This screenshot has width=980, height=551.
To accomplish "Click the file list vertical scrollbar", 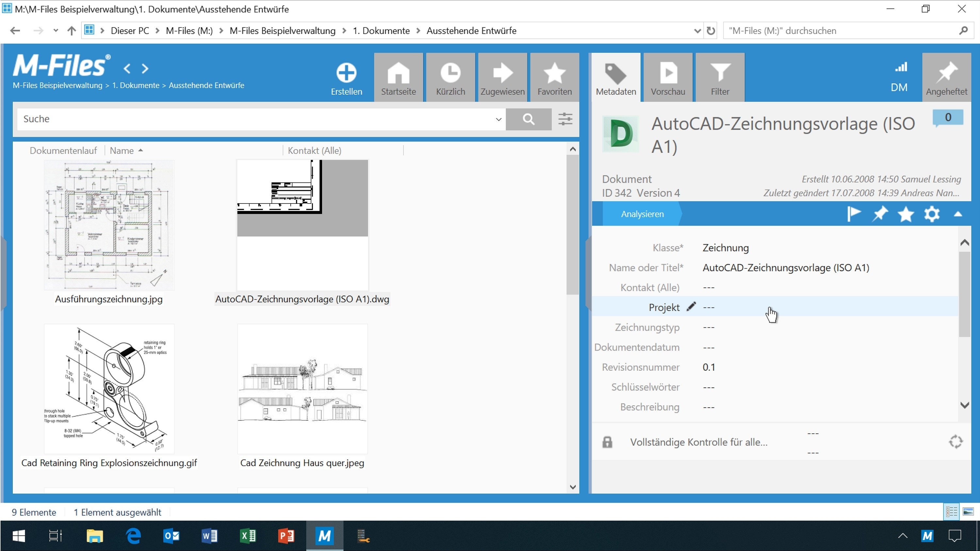I will pyautogui.click(x=572, y=224).
